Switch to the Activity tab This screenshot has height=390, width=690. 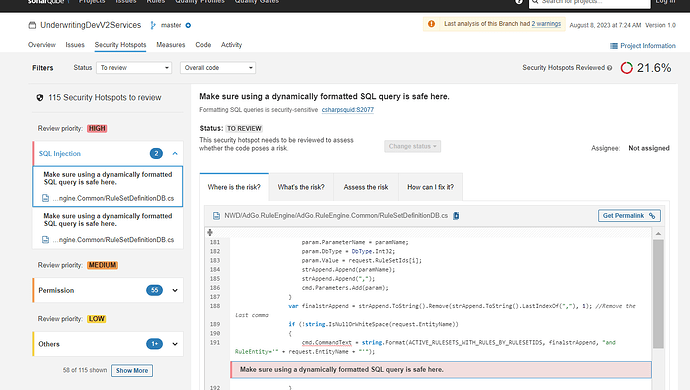(231, 45)
